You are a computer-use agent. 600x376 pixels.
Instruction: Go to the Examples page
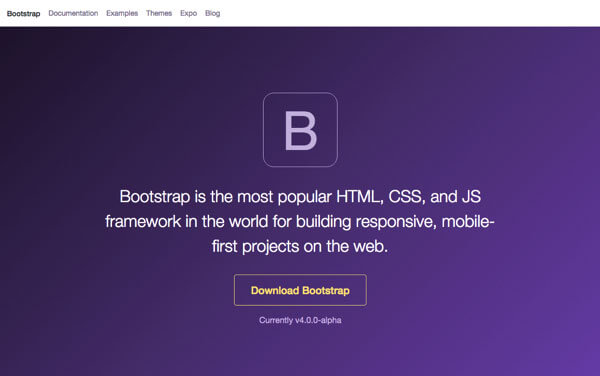(122, 13)
